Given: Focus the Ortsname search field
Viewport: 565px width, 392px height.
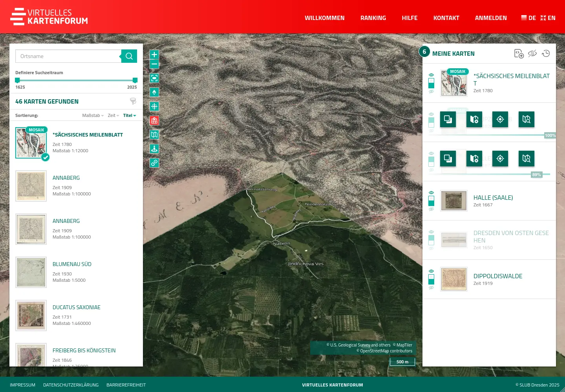Looking at the screenshot, I should (x=68, y=56).
